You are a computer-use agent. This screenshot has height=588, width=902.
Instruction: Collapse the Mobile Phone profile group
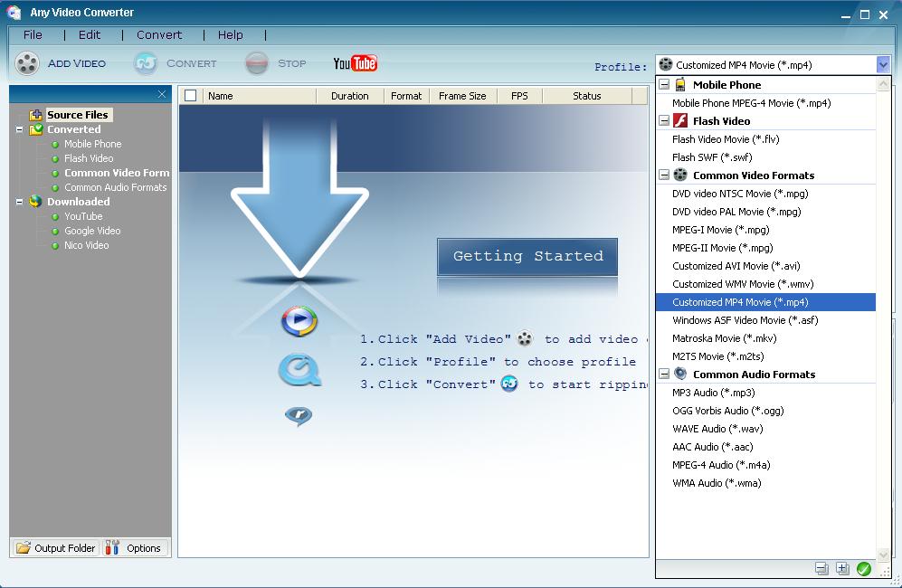664,84
